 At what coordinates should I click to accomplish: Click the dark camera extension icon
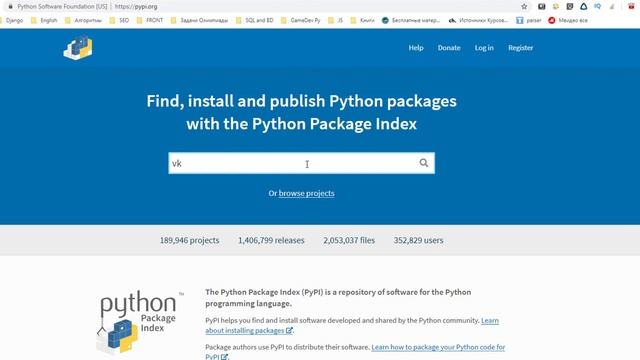[x=542, y=7]
